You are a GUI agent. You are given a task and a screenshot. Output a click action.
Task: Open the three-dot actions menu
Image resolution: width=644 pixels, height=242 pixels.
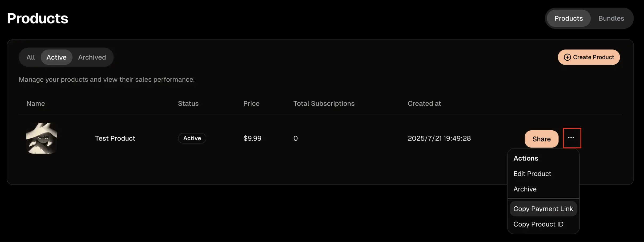(x=571, y=138)
